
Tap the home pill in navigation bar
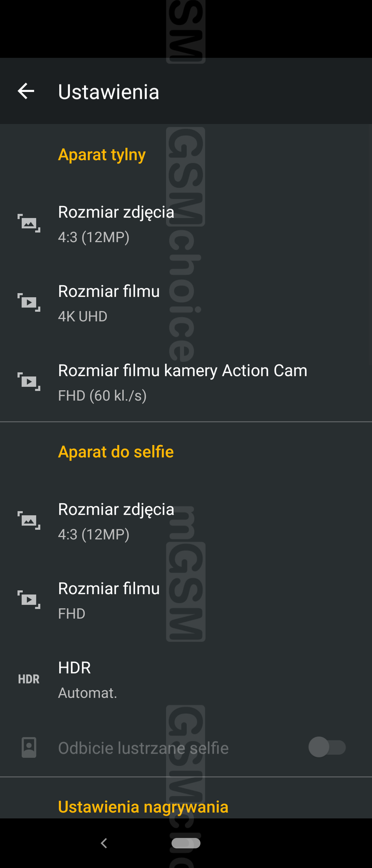pos(186,843)
